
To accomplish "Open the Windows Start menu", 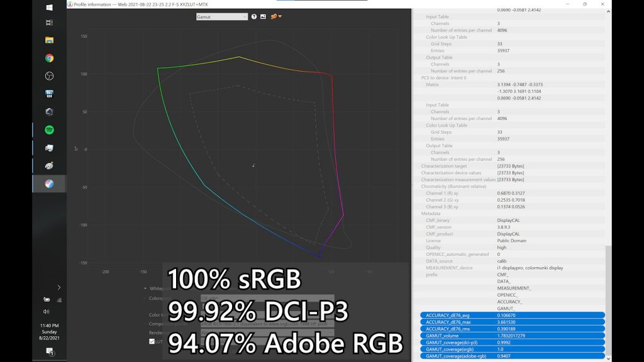I will coord(49,8).
